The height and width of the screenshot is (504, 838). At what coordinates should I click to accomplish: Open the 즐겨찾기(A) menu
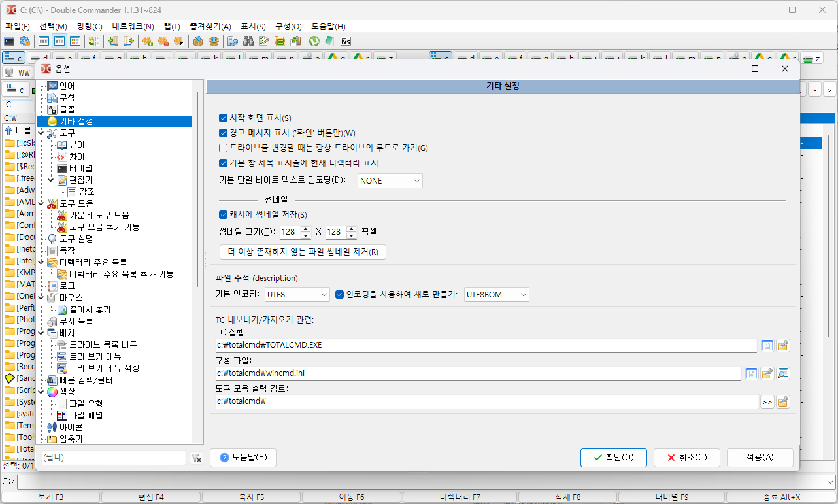pyautogui.click(x=210, y=26)
